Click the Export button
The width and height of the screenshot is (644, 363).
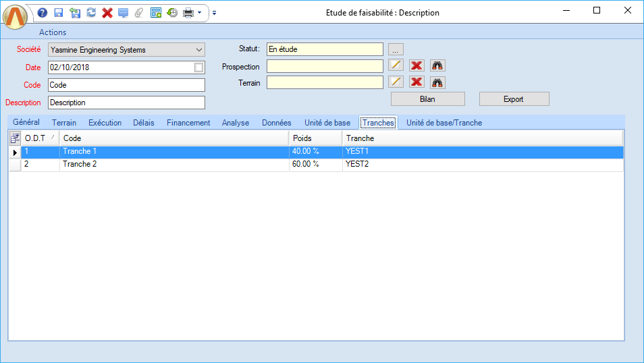(514, 99)
